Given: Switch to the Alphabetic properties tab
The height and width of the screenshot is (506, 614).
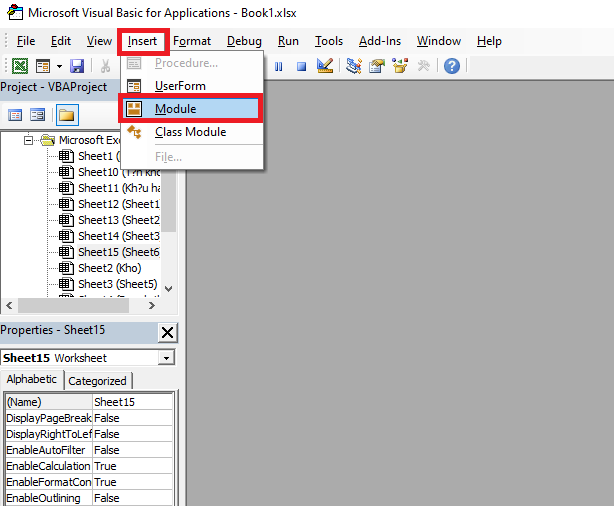Looking at the screenshot, I should [x=32, y=379].
